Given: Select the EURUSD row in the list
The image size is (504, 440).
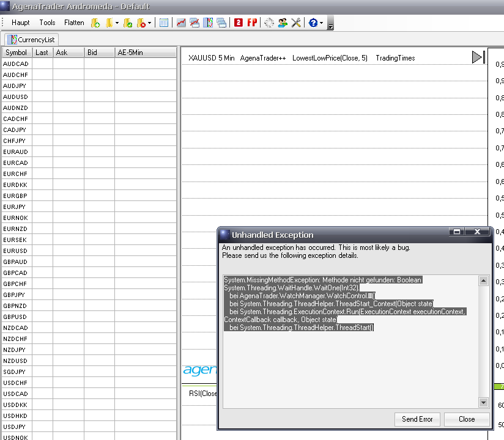Looking at the screenshot, I should [x=15, y=251].
